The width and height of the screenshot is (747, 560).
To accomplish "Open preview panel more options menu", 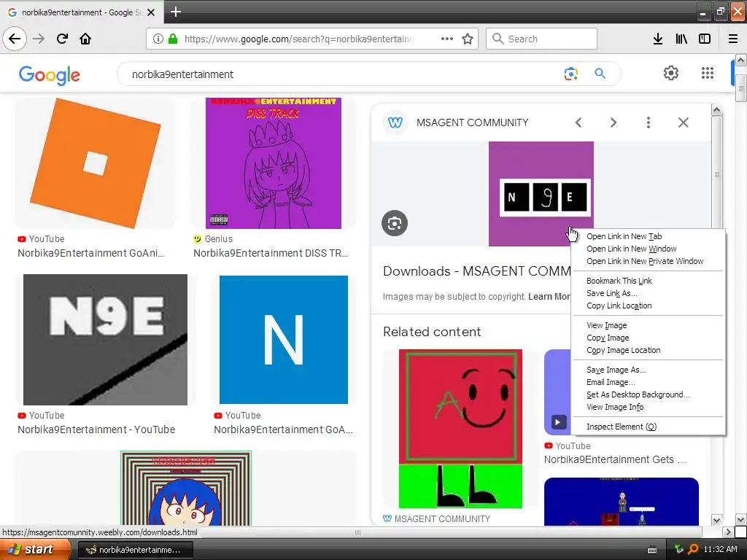I will [x=649, y=122].
